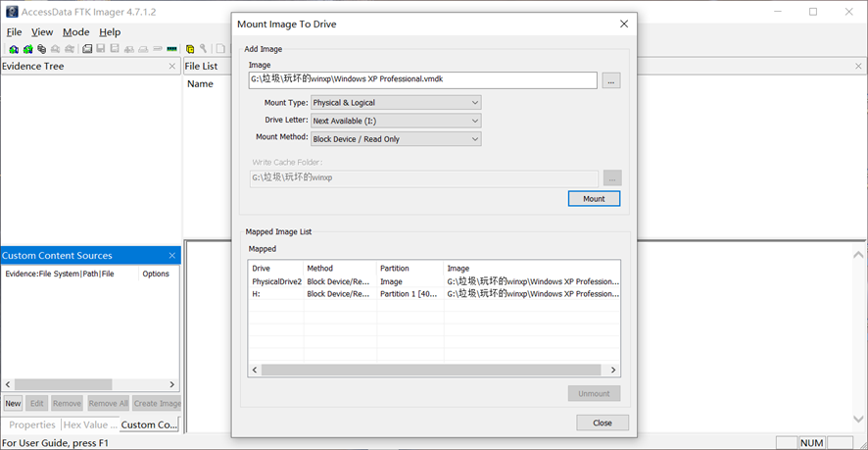Image resolution: width=868 pixels, height=450 pixels.
Task: Close the Custom Content Sources panel
Action: pos(172,256)
